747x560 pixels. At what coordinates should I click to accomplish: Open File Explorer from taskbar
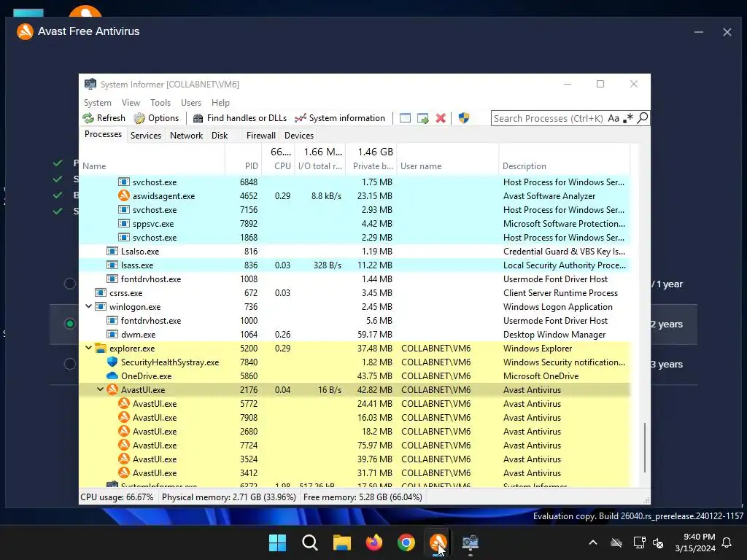(x=341, y=542)
